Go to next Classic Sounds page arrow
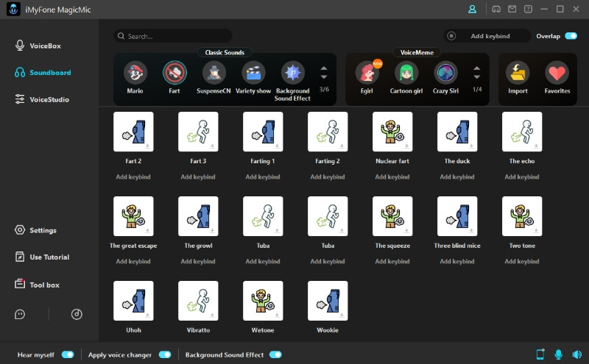Screen dimensions: 589x364 point(323,77)
